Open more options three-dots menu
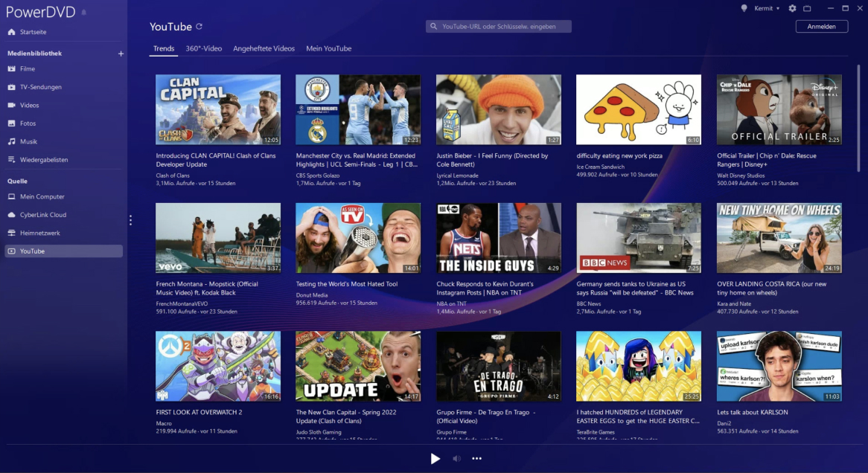 [x=477, y=458]
